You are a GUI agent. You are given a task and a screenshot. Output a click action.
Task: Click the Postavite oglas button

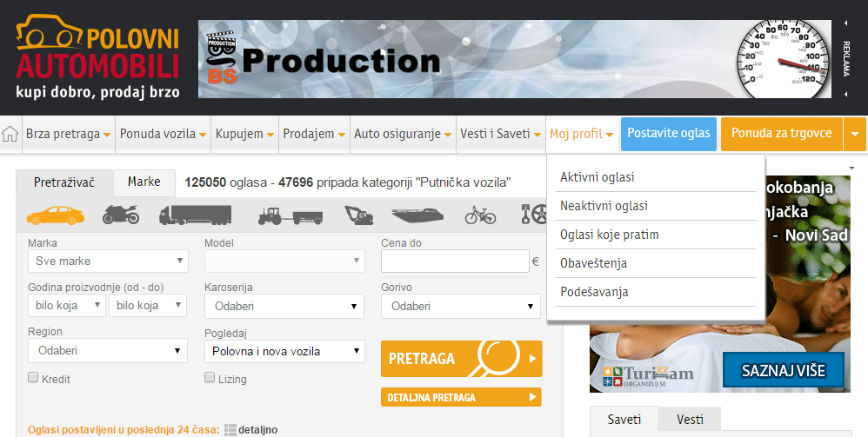click(669, 134)
